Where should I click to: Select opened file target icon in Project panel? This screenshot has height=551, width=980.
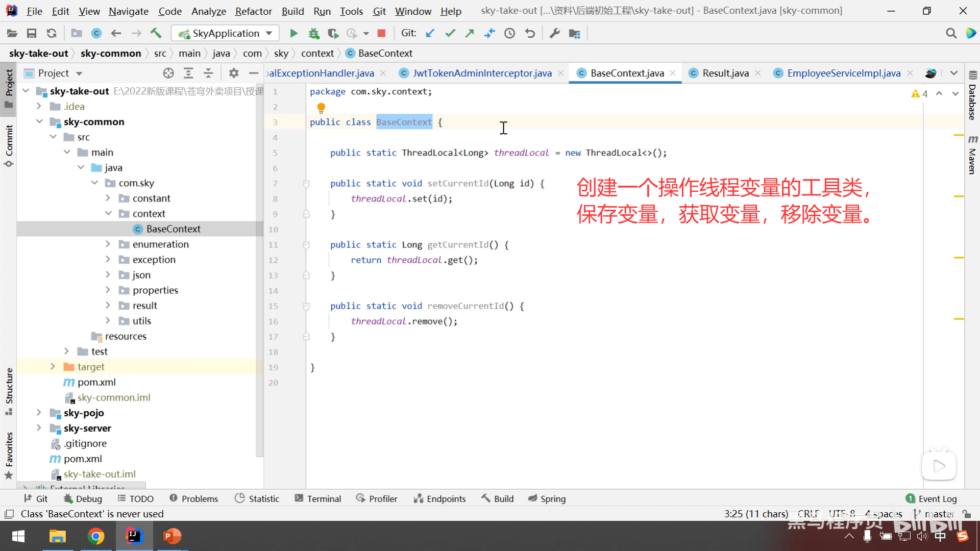[168, 73]
